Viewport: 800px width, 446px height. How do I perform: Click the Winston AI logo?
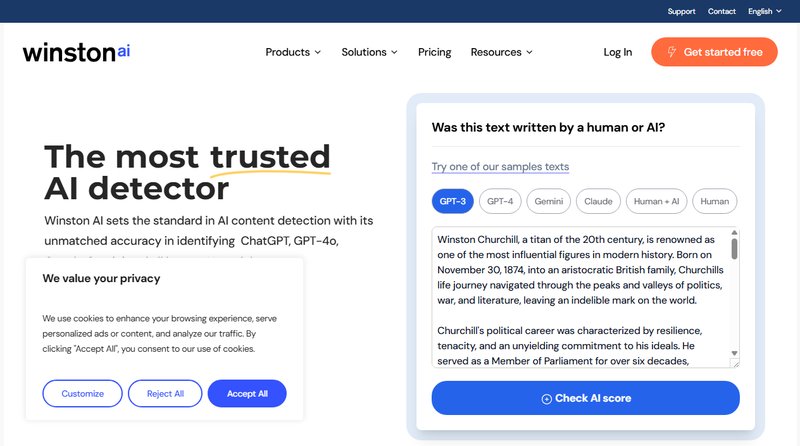tap(76, 52)
